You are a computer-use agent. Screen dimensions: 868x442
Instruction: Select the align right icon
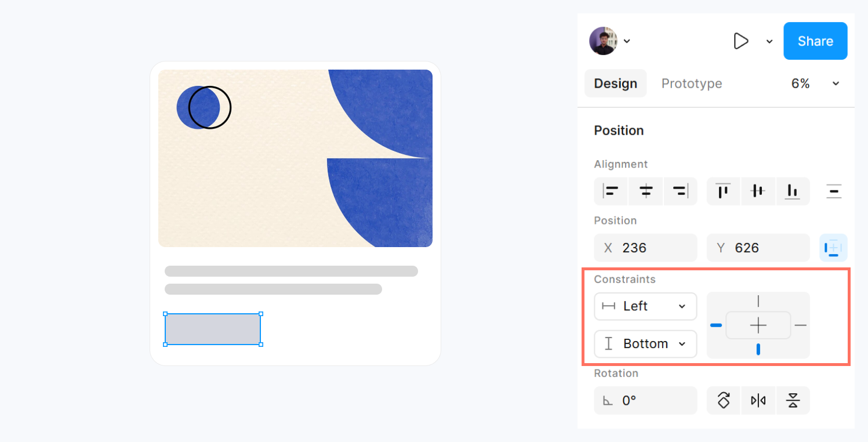click(x=680, y=191)
